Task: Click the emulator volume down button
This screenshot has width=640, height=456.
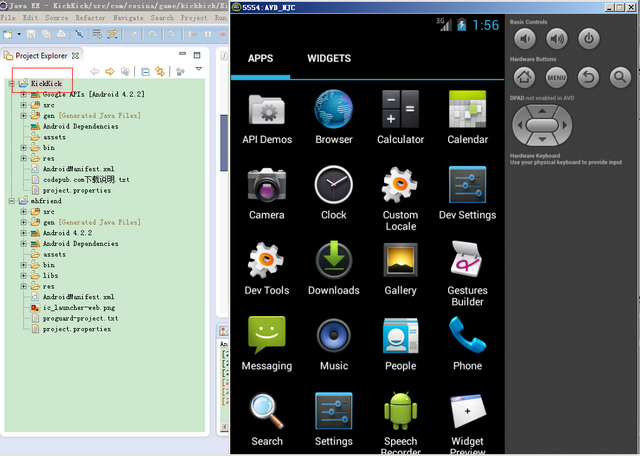Action: point(525,39)
